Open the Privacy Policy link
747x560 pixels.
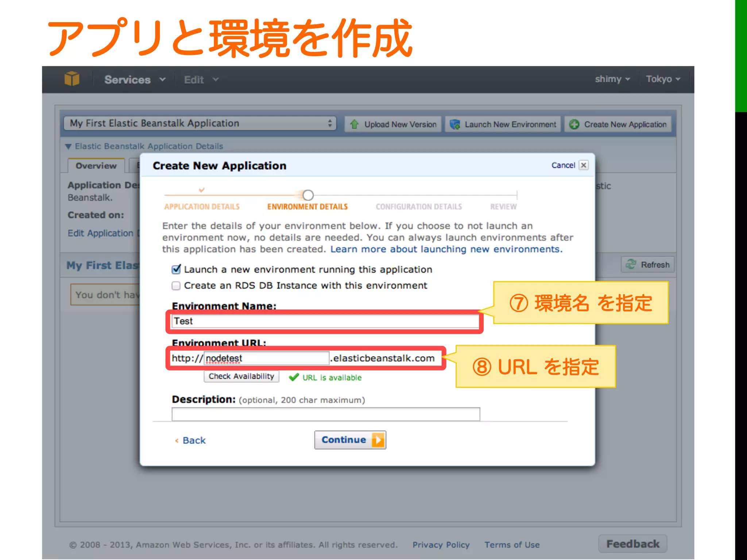pyautogui.click(x=441, y=545)
